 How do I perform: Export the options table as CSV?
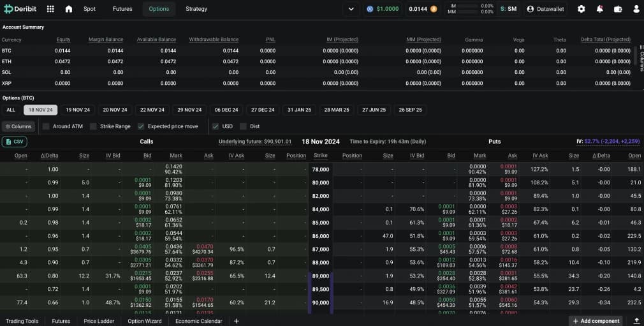[15, 142]
